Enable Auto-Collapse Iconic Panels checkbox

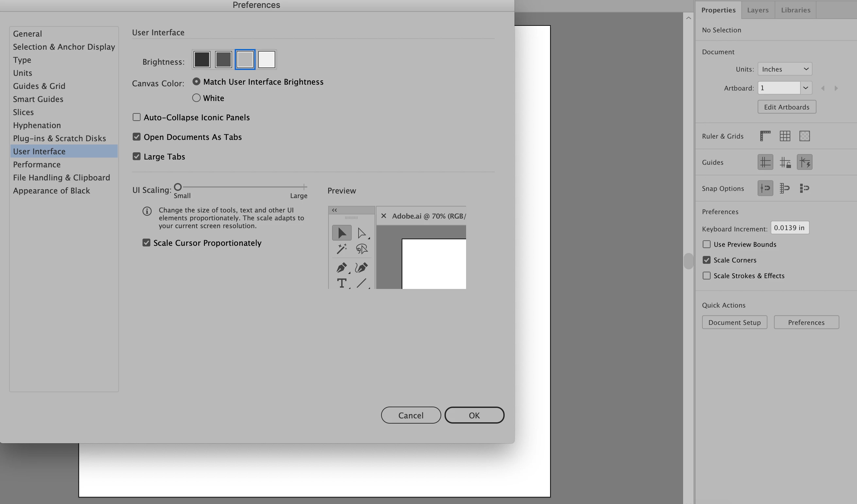(x=136, y=117)
